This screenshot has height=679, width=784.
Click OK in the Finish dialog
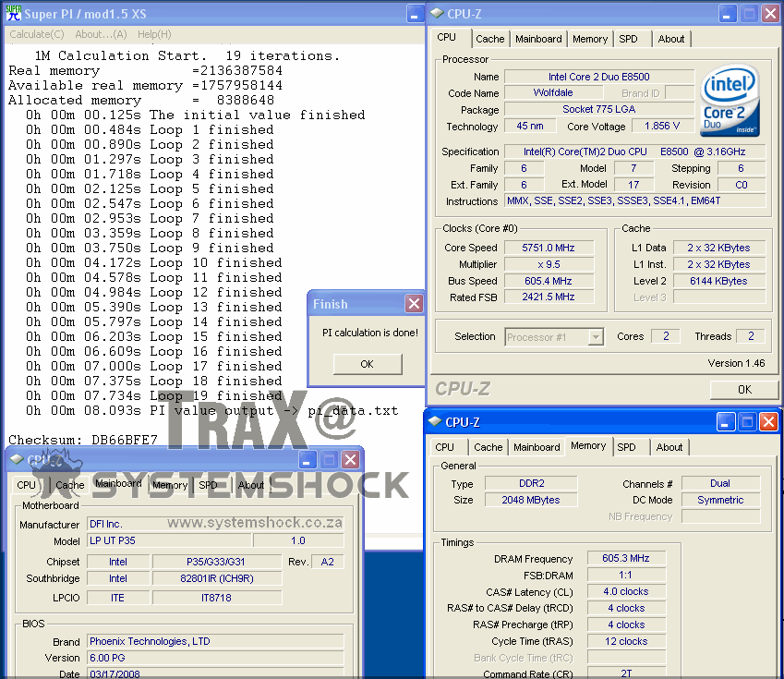pos(368,364)
